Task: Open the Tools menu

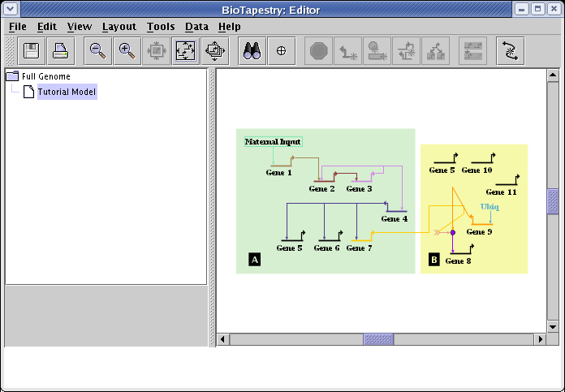Action: point(160,26)
